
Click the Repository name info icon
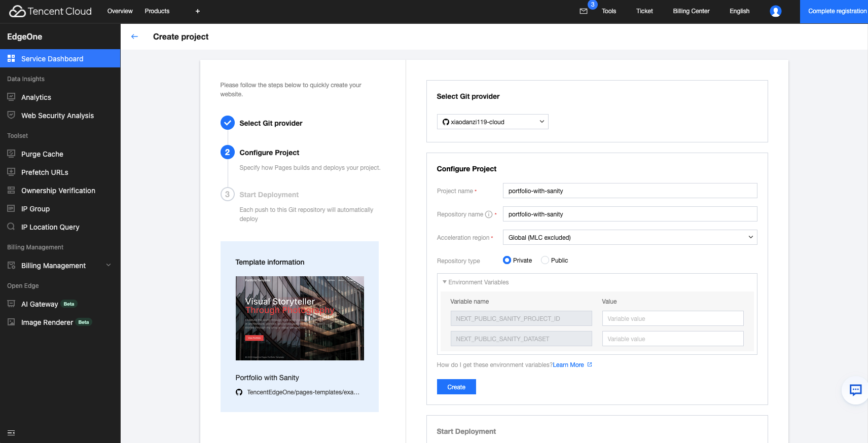pos(489,214)
